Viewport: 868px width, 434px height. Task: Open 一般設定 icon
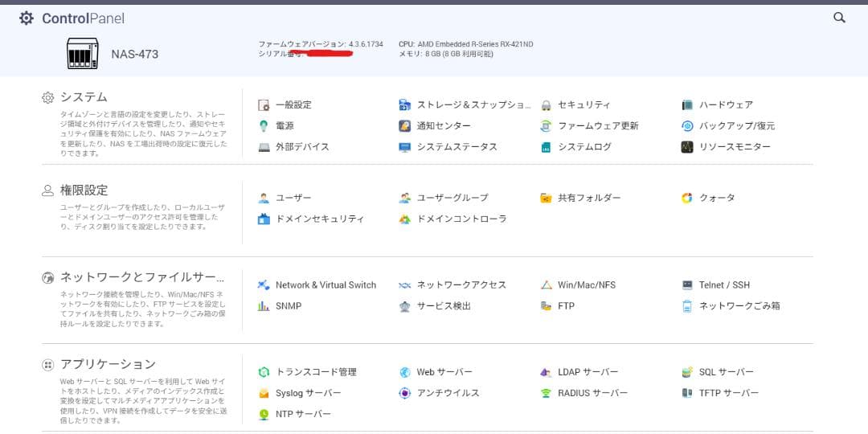coord(264,105)
